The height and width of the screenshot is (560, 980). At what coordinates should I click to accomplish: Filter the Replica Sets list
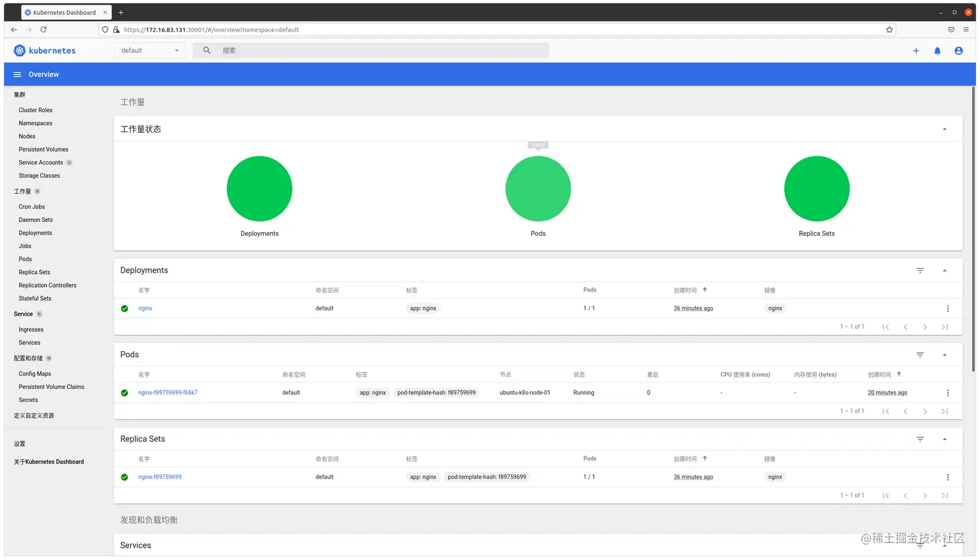pyautogui.click(x=920, y=439)
